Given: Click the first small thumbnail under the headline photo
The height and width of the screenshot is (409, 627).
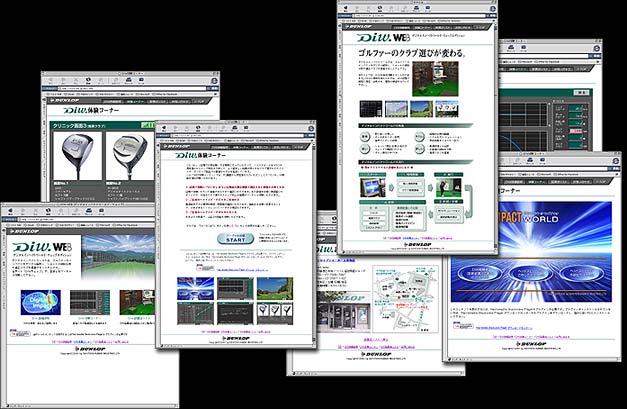Looking at the screenshot, I should (371, 109).
